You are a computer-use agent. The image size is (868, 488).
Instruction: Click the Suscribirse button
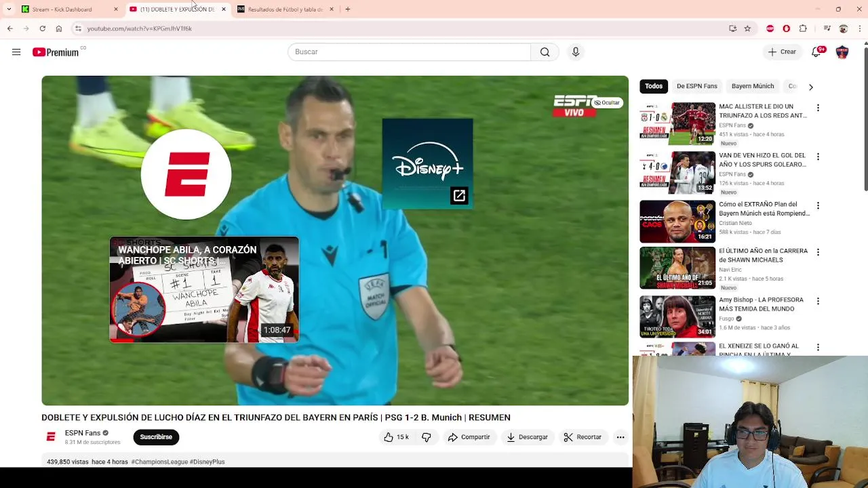click(x=156, y=437)
